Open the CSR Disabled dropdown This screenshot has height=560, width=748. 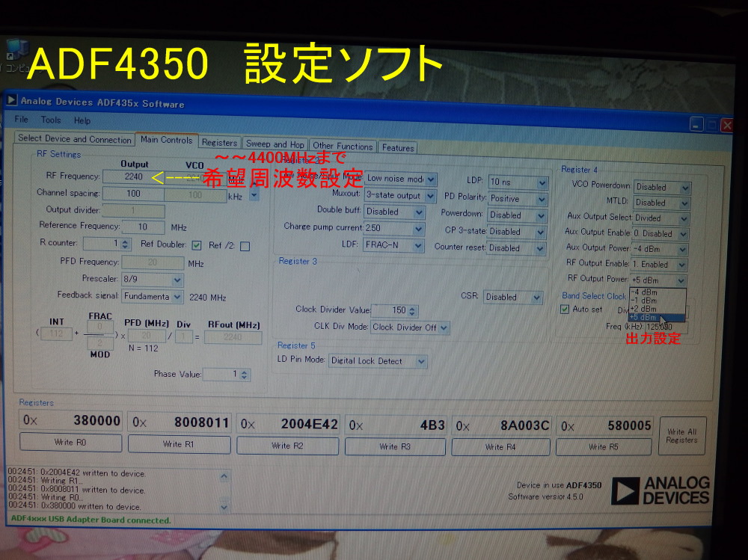click(536, 298)
